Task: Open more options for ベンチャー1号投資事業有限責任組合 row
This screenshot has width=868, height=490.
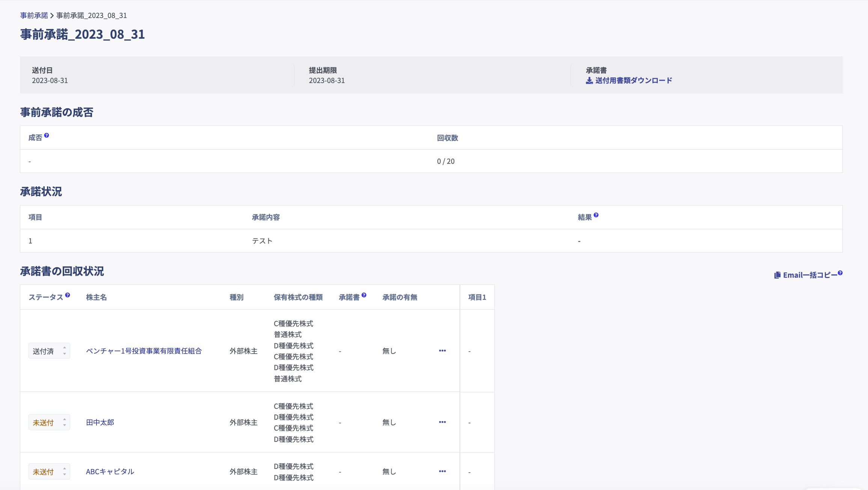Action: point(442,351)
